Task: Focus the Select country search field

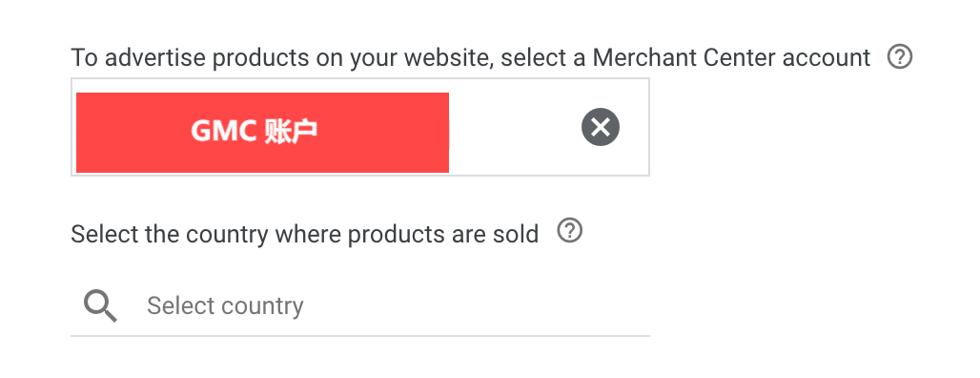Action: (360, 306)
